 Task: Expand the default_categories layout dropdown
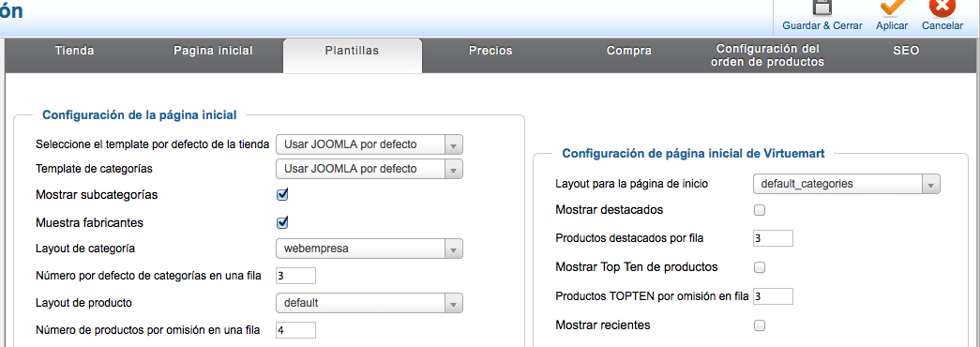(x=846, y=185)
